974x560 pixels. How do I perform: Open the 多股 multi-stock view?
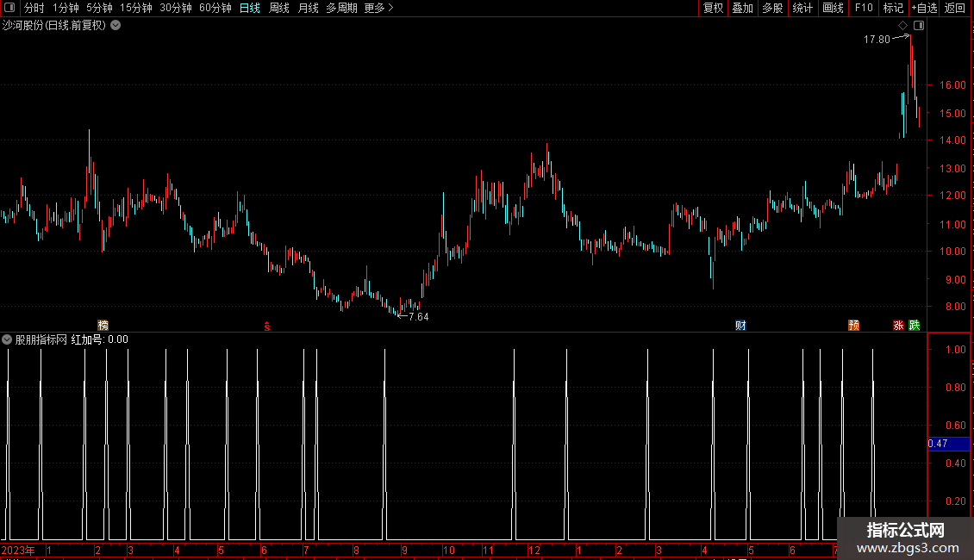pos(772,8)
